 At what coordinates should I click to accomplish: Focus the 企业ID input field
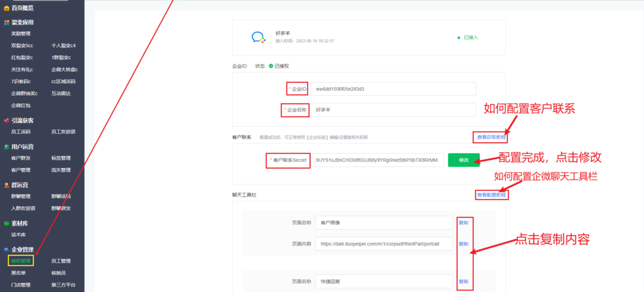pyautogui.click(x=393, y=89)
